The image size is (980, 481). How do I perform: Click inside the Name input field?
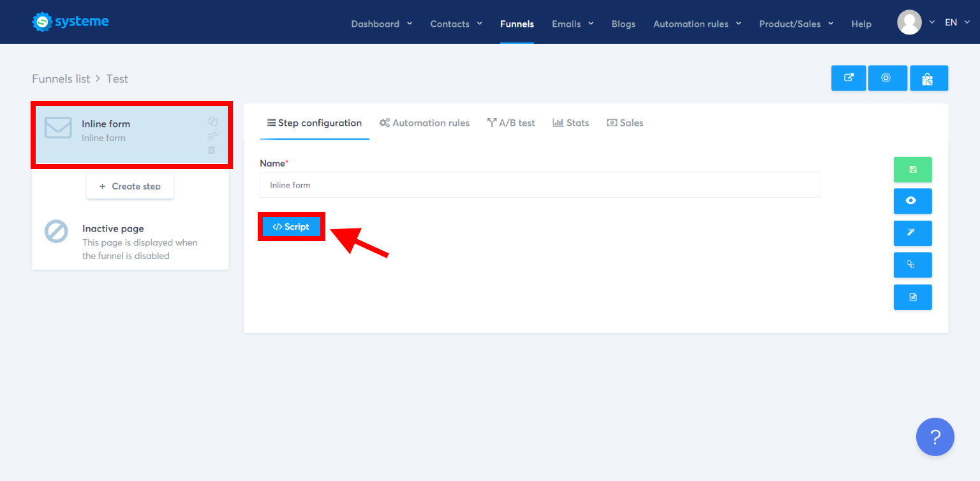coord(540,185)
